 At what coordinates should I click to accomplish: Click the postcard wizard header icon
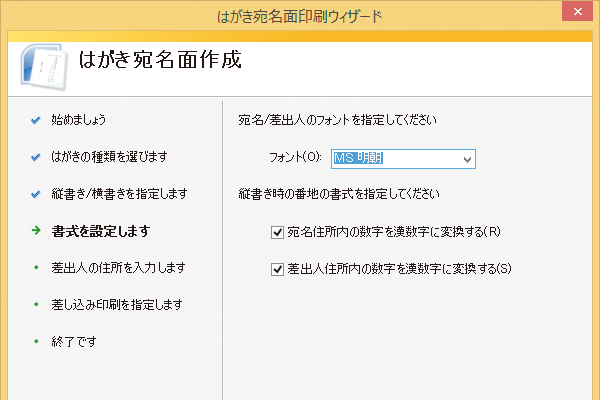point(44,66)
